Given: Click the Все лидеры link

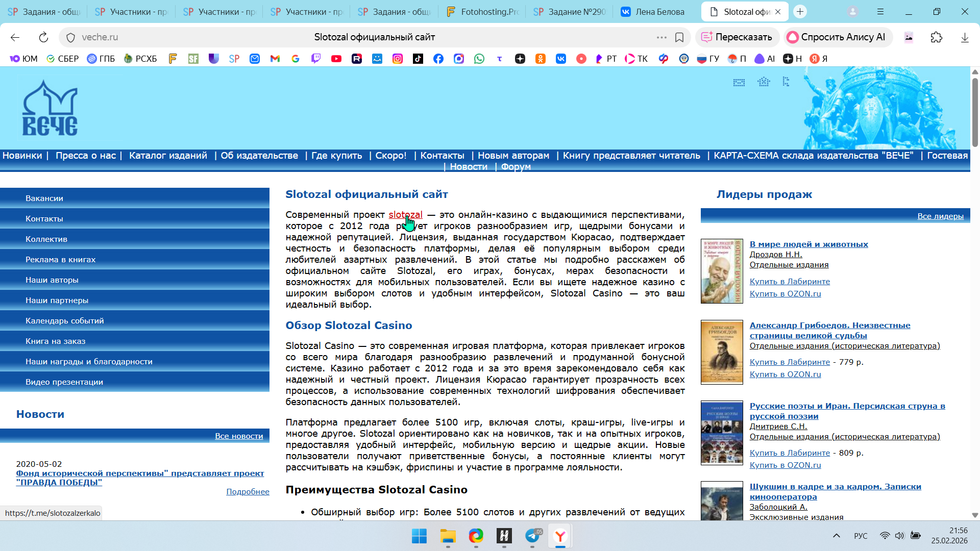Looking at the screenshot, I should pyautogui.click(x=940, y=216).
